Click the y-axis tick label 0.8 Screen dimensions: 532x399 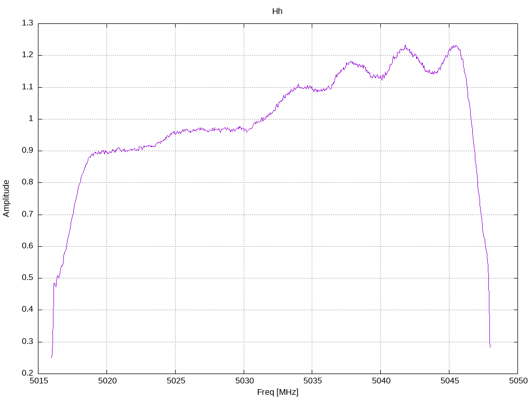coord(28,182)
